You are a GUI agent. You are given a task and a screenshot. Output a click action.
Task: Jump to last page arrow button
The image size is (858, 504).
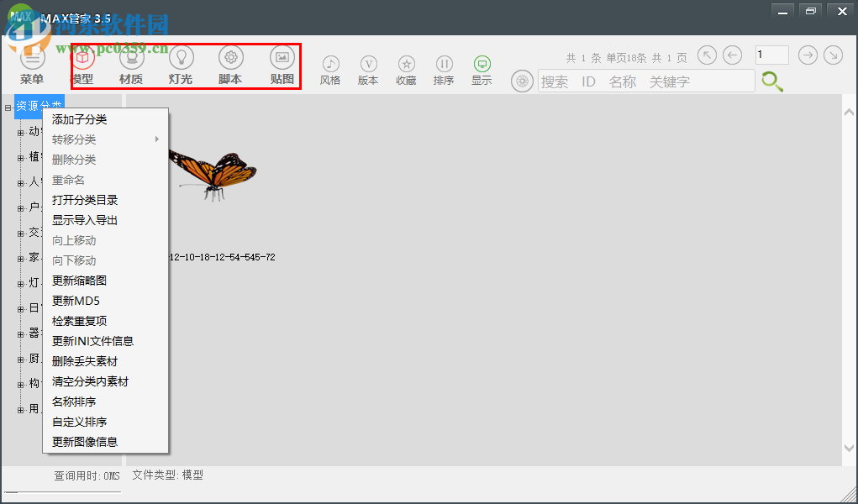[x=834, y=55]
